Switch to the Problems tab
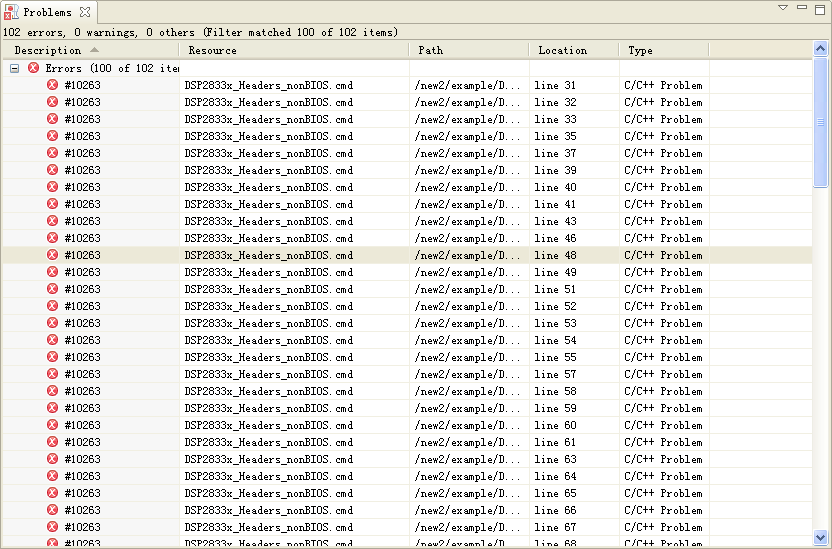Screen dimensions: 832x549 [47, 12]
